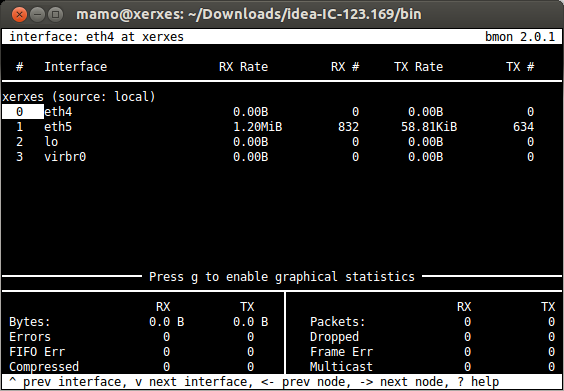Click the 'FIFO Err' label
The width and height of the screenshot is (564, 391).
pos(37,352)
